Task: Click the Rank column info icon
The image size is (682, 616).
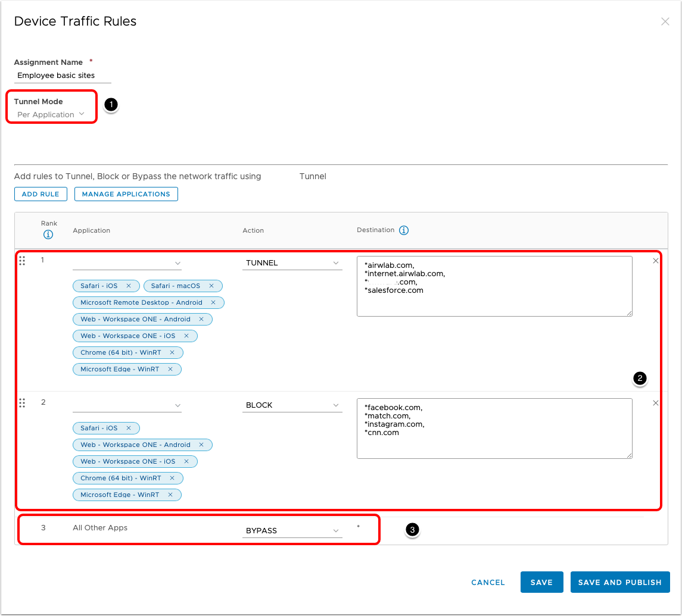Action: tap(48, 234)
